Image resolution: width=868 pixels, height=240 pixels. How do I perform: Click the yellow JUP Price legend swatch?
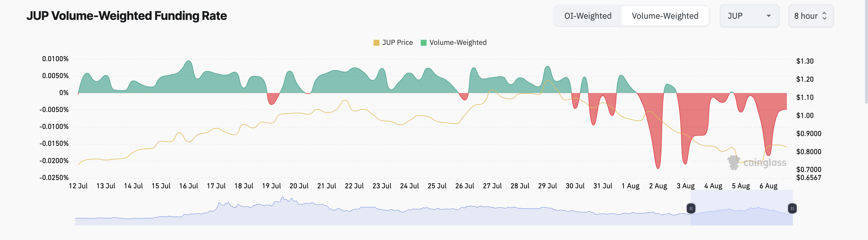[x=376, y=43]
